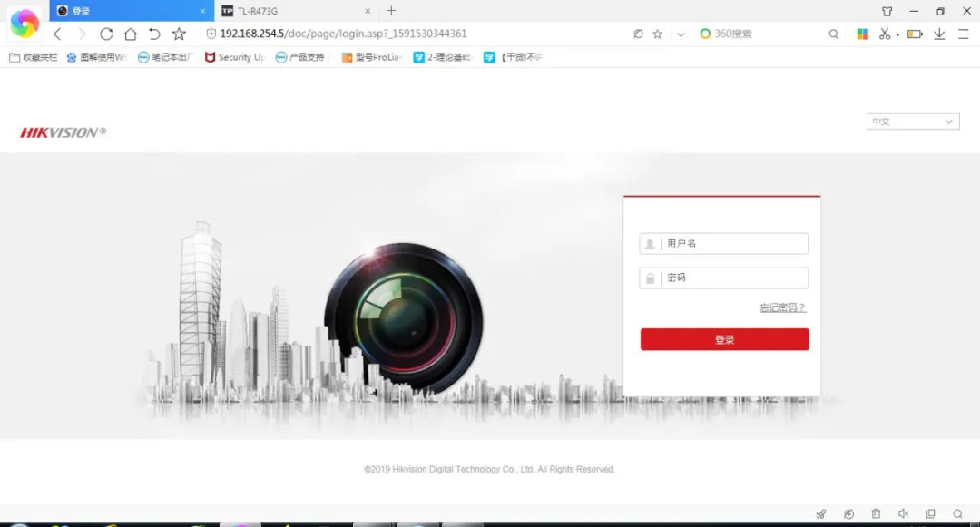Expand the screenshot tool dropdown arrow

pyautogui.click(x=897, y=35)
